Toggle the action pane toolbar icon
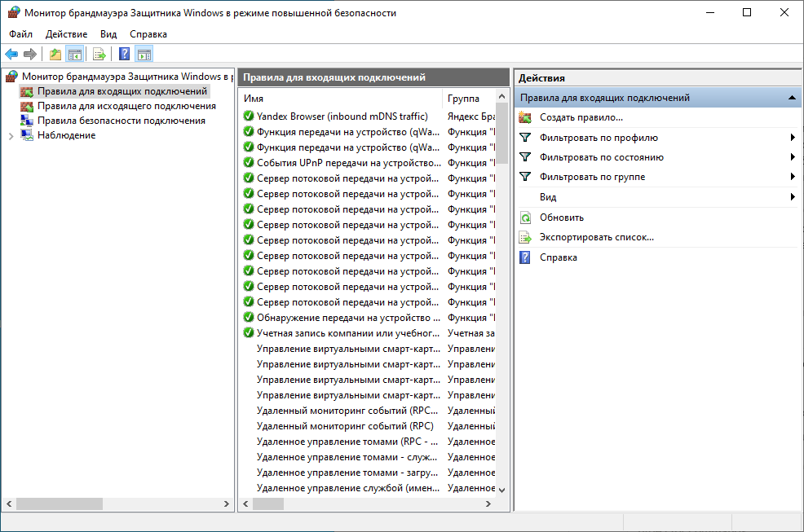 click(144, 54)
